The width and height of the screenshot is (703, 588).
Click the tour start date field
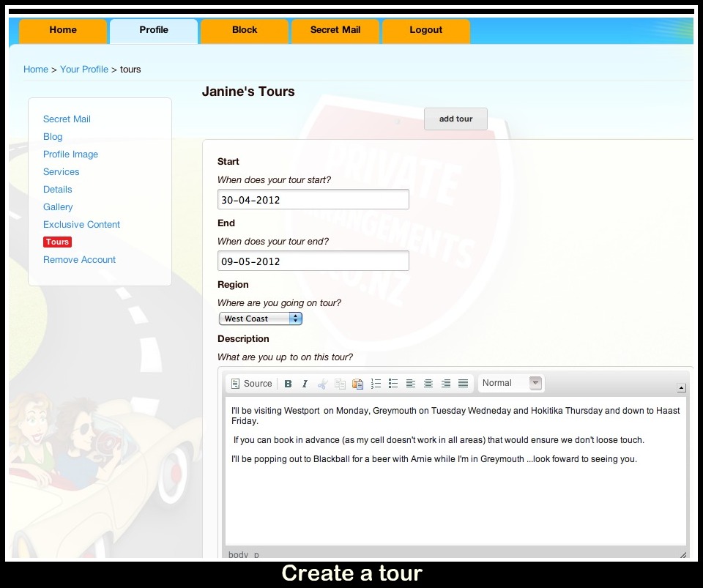coord(313,200)
